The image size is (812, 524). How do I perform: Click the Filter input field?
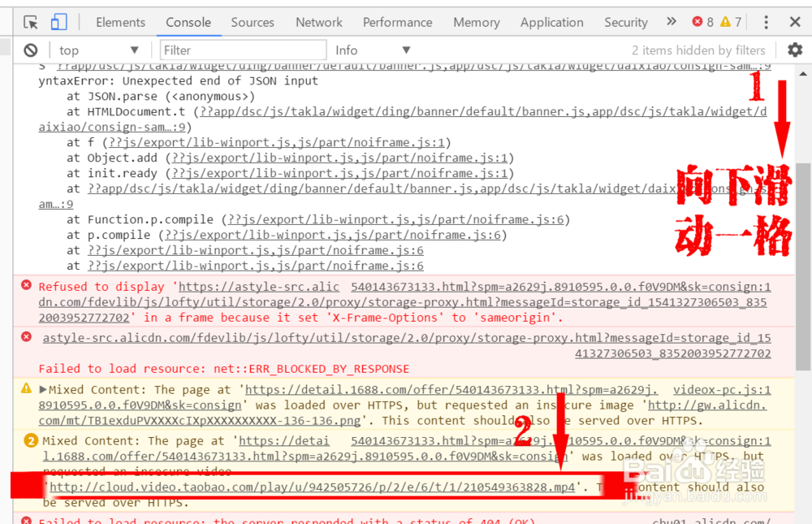[244, 50]
